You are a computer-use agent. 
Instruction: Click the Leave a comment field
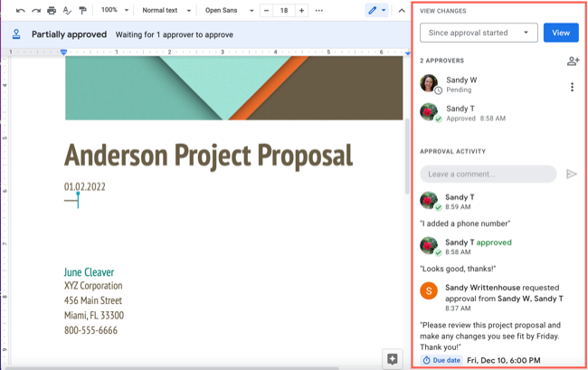(x=488, y=174)
